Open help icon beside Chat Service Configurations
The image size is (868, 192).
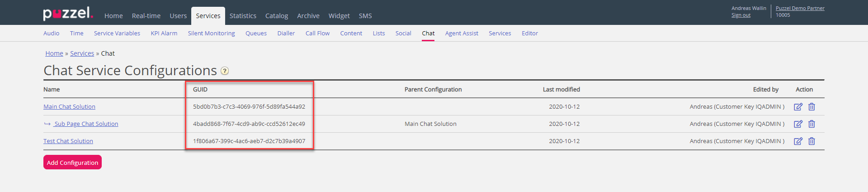pyautogui.click(x=225, y=71)
